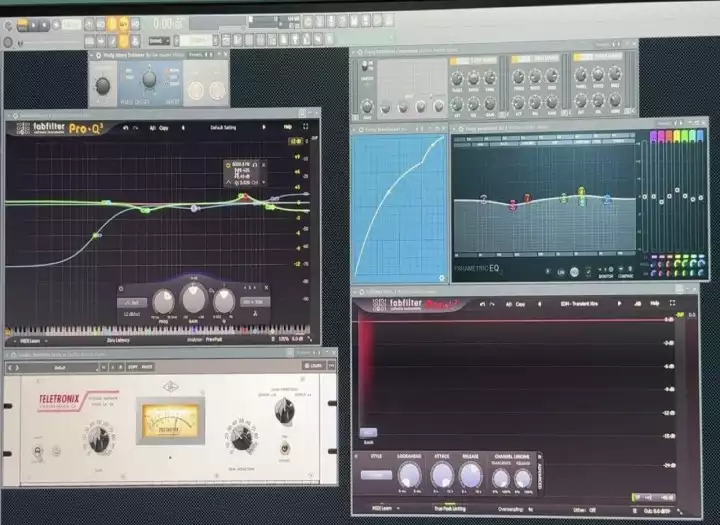Undo in the Pro-Q 3 header
720x525 pixels.
(126, 128)
